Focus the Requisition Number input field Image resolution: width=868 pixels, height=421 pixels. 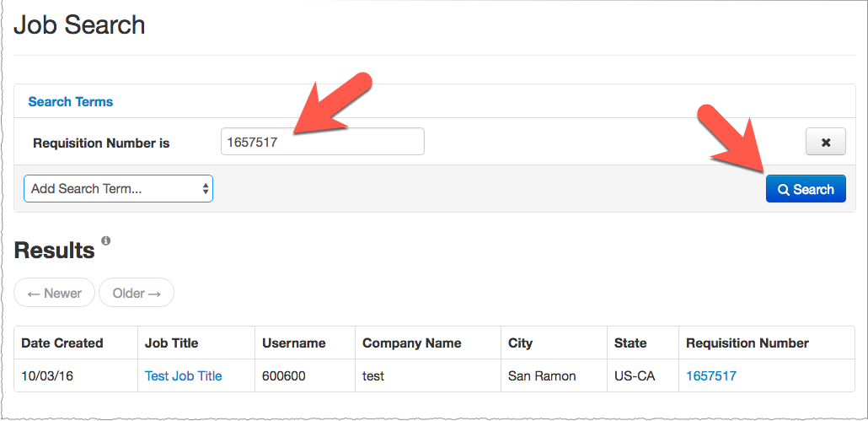point(322,143)
